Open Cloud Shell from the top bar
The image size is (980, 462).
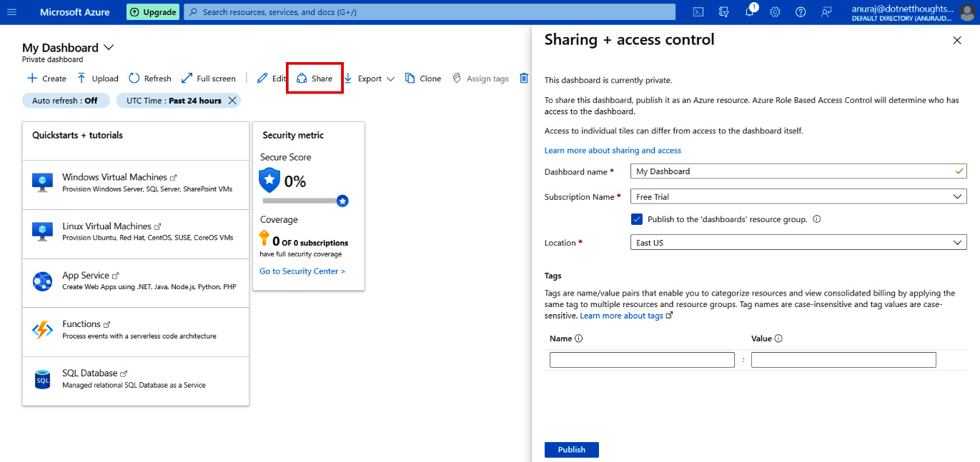698,11
